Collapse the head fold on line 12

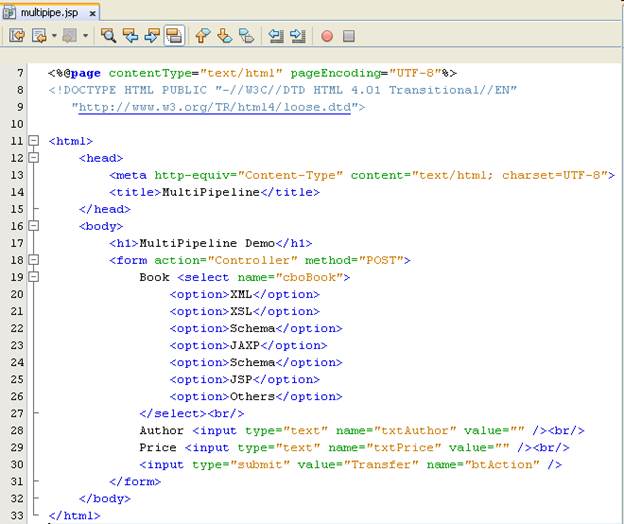click(34, 158)
